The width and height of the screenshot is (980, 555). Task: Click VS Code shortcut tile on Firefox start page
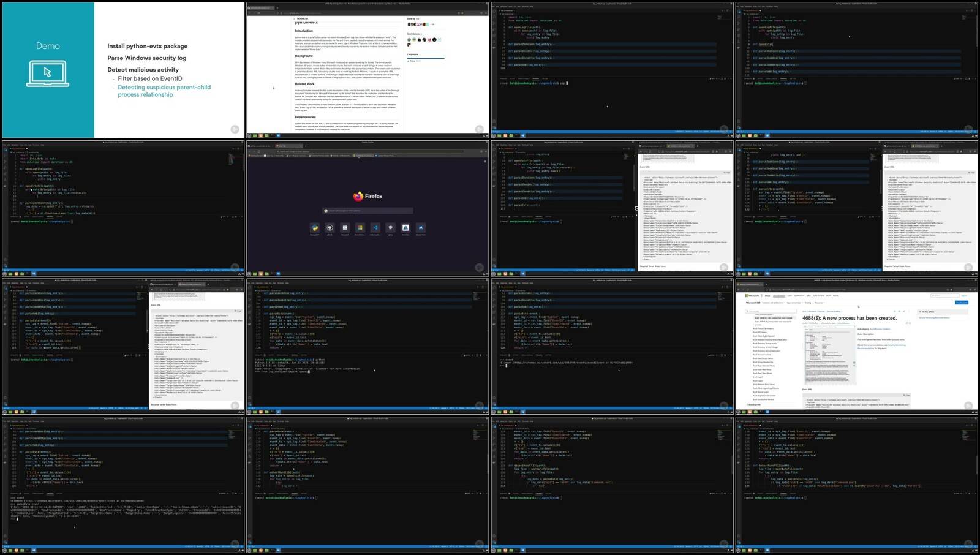coord(375,228)
